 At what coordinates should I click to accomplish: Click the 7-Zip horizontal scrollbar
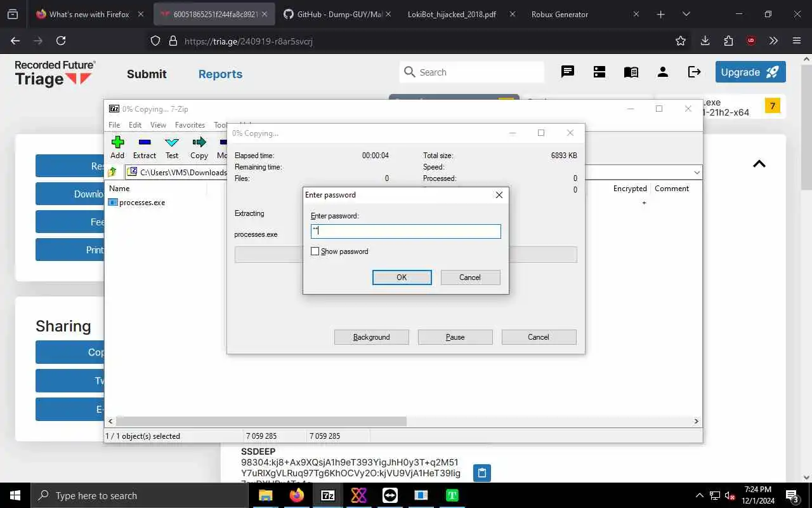click(x=261, y=421)
